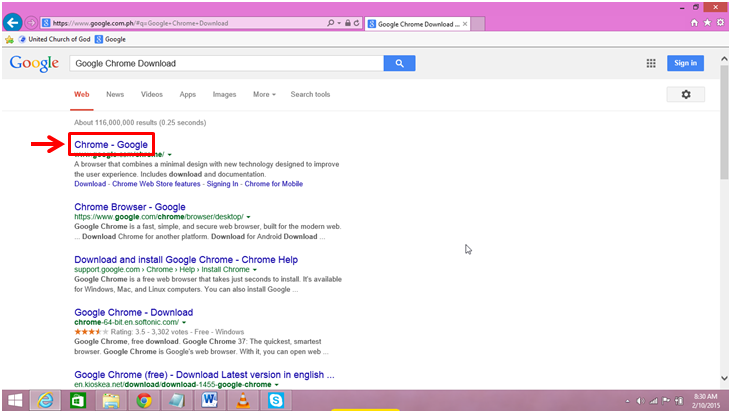Click the address bar URL field
730x412 pixels.
(x=184, y=23)
